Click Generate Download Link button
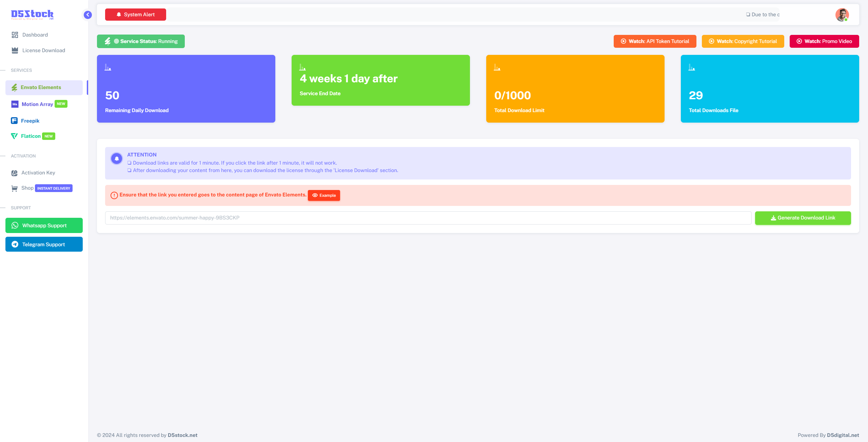 [x=803, y=218]
